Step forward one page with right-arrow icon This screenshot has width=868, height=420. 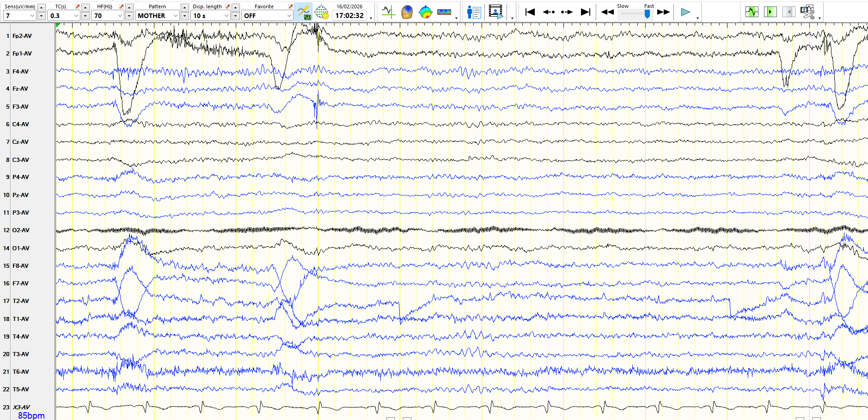click(x=567, y=12)
